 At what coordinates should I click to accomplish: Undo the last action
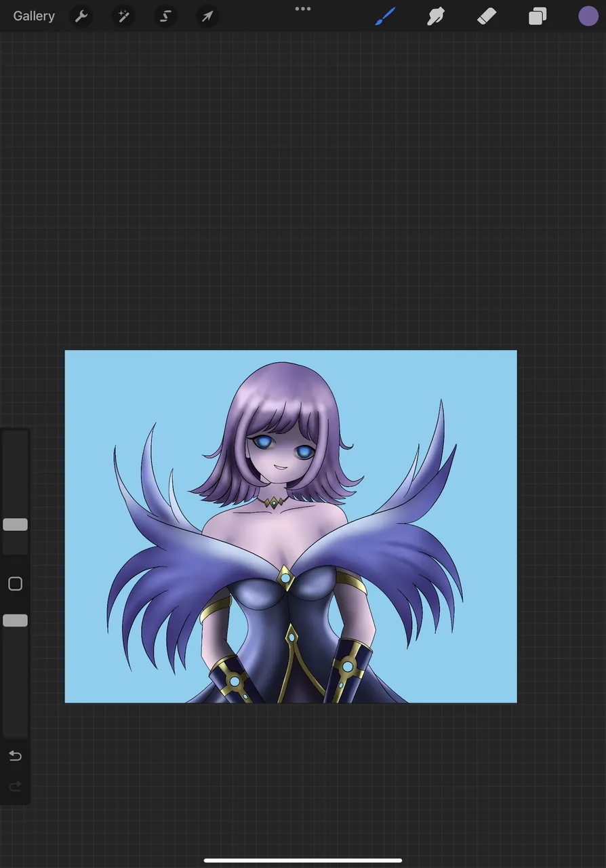[x=15, y=756]
